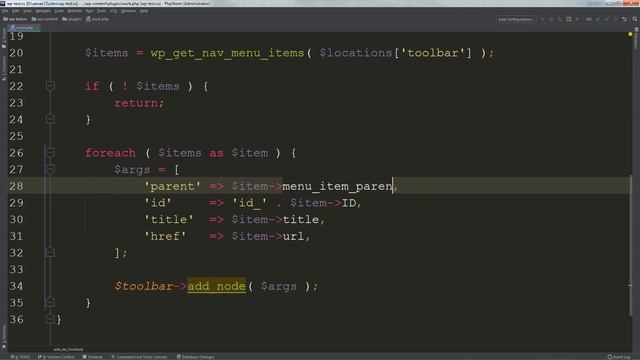Open the Window menu
This screenshot has width=640, height=360.
(128, 11)
